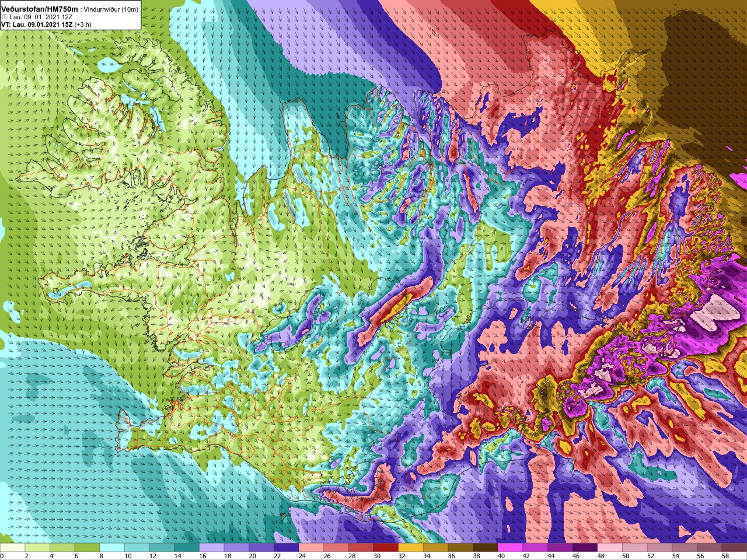Click the legend scale label '0'
Screen dimensions: 747x560
[2, 556]
